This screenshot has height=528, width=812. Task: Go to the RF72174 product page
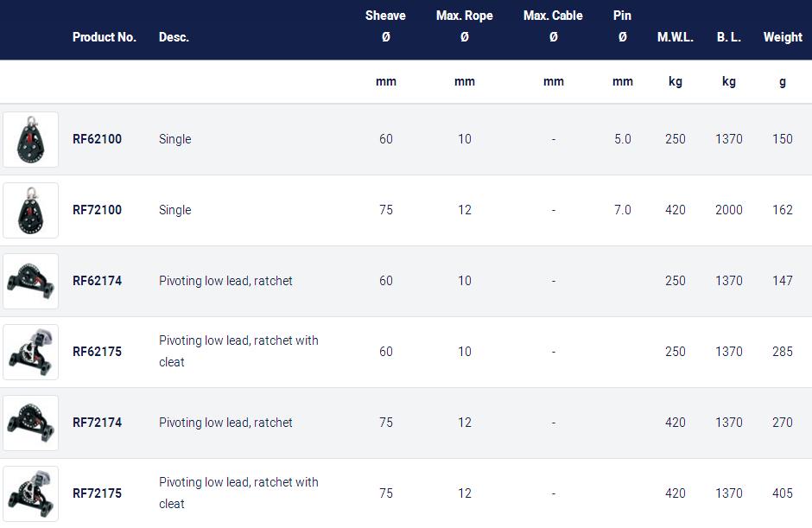click(97, 423)
